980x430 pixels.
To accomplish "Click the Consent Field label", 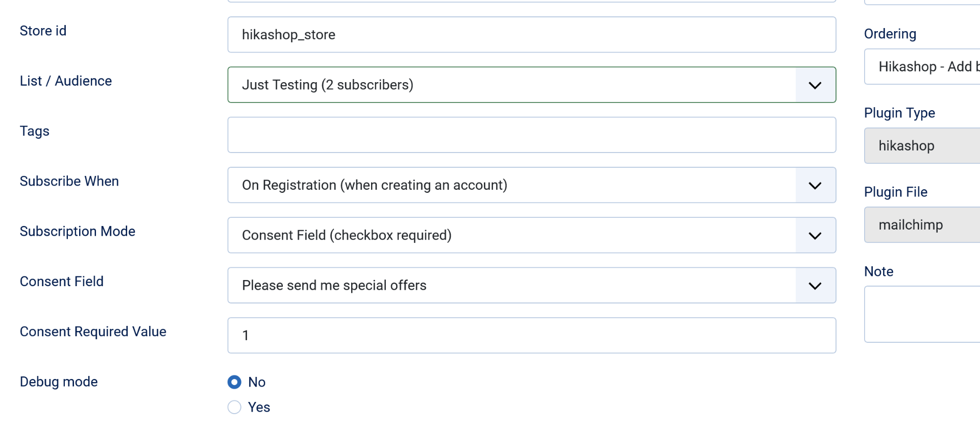I will 62,282.
